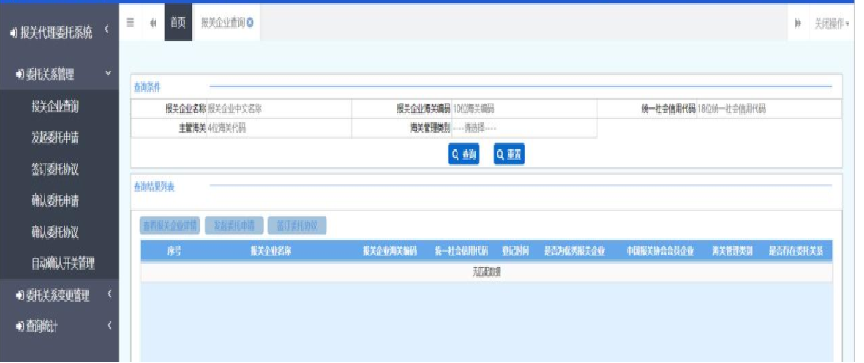Click the 是否存在委托关系 column header

pyautogui.click(x=796, y=252)
